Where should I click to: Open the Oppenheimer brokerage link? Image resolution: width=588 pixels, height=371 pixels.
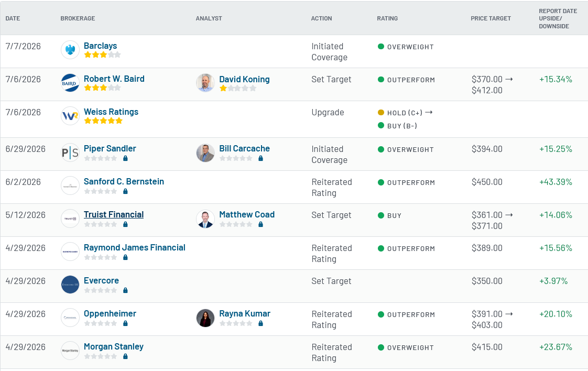tap(110, 313)
